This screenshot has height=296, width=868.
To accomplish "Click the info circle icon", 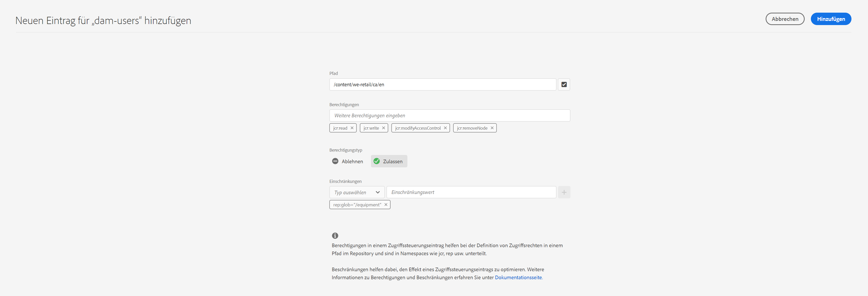I will pos(335,236).
